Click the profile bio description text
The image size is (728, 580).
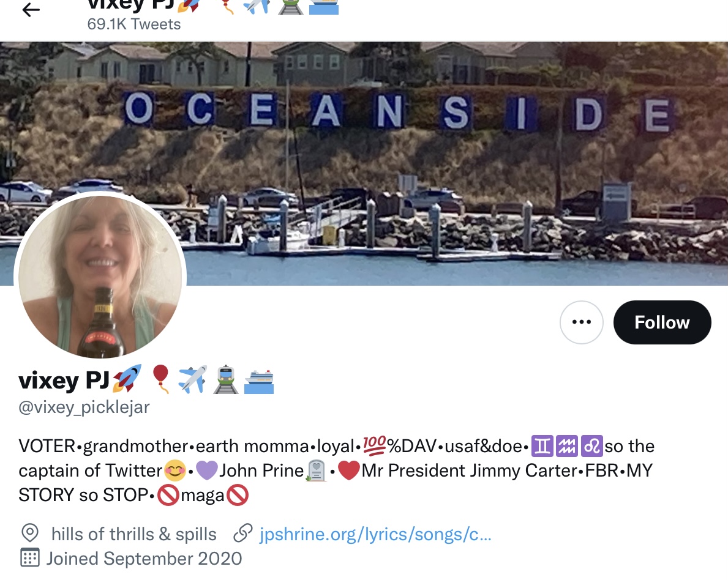(337, 470)
